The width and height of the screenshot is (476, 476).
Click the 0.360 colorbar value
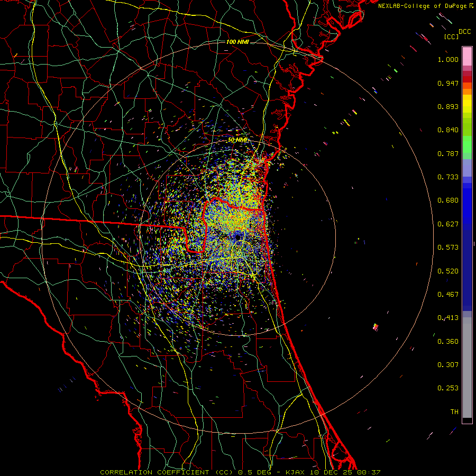[448, 342]
